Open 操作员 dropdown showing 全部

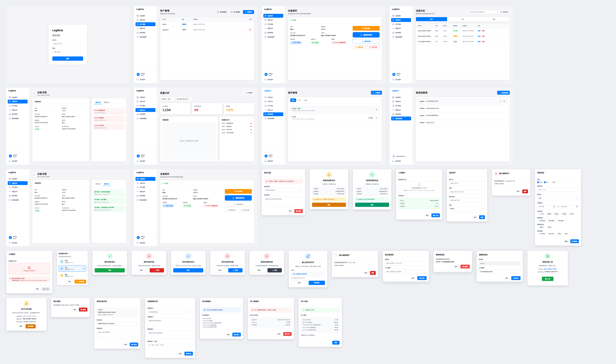pyautogui.click(x=558, y=198)
